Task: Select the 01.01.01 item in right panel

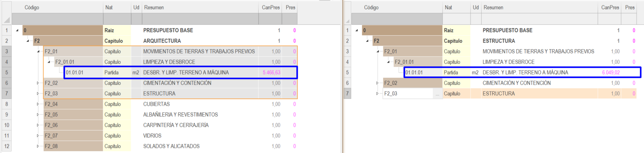Action: tap(414, 72)
